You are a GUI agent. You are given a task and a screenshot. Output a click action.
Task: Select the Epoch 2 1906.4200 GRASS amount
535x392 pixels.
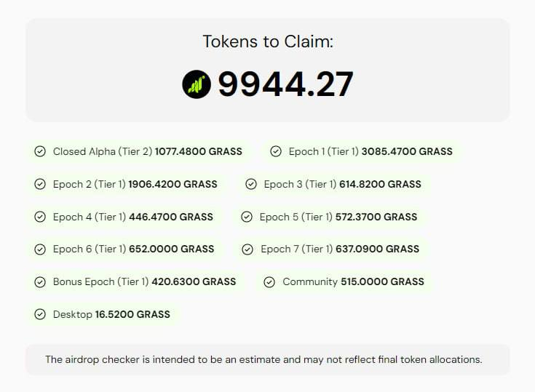(173, 184)
